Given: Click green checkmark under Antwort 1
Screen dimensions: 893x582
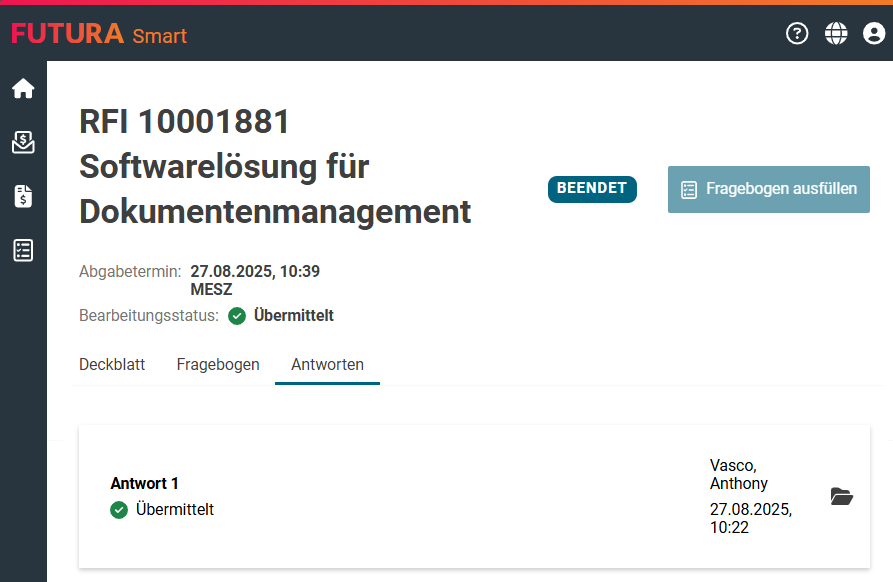Looking at the screenshot, I should 119,510.
